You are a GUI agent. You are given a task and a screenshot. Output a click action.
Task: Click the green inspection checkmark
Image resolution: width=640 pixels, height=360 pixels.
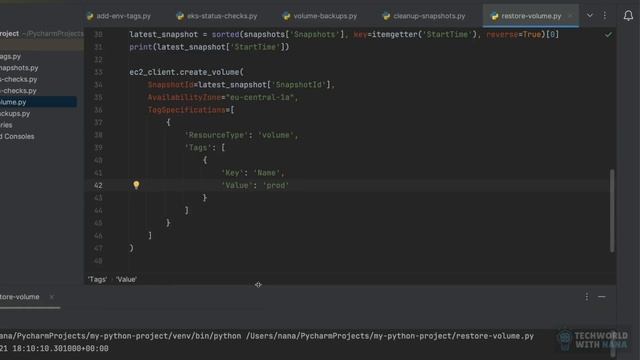[608, 35]
